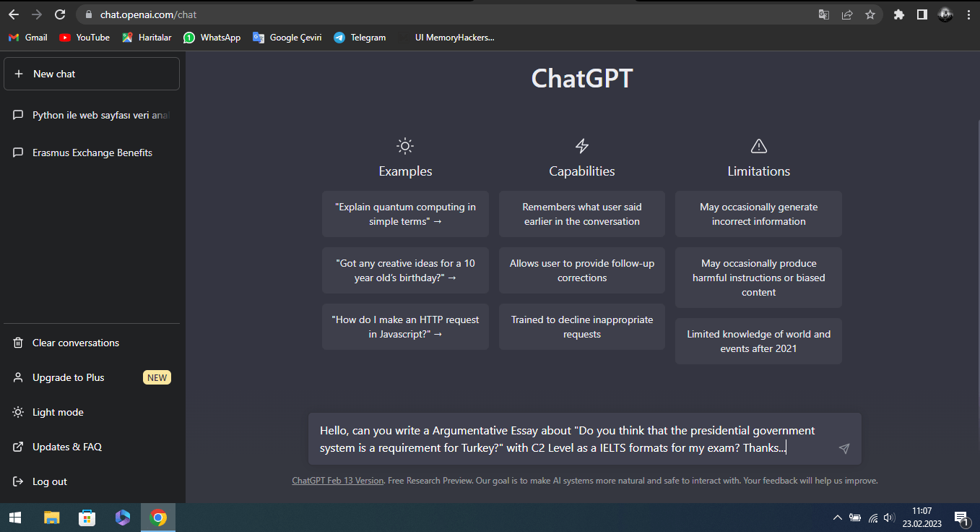This screenshot has width=980, height=532.
Task: Open the YouTube bookmark
Action: tap(84, 38)
